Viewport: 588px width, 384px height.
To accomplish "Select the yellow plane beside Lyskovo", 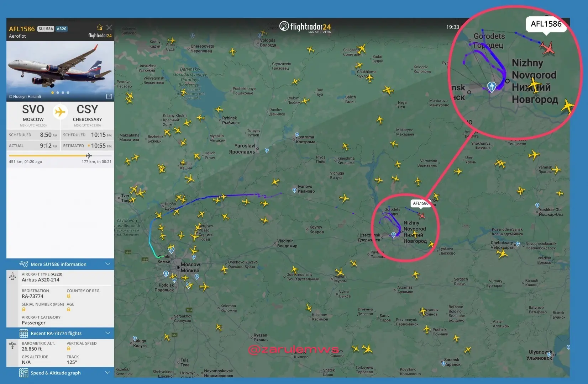I will (431, 244).
